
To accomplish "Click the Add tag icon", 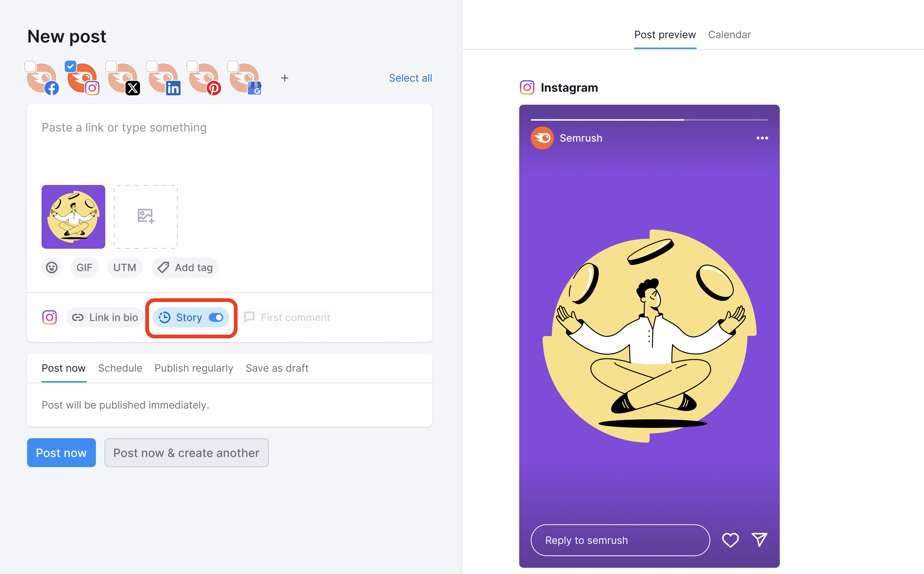I will tap(163, 267).
